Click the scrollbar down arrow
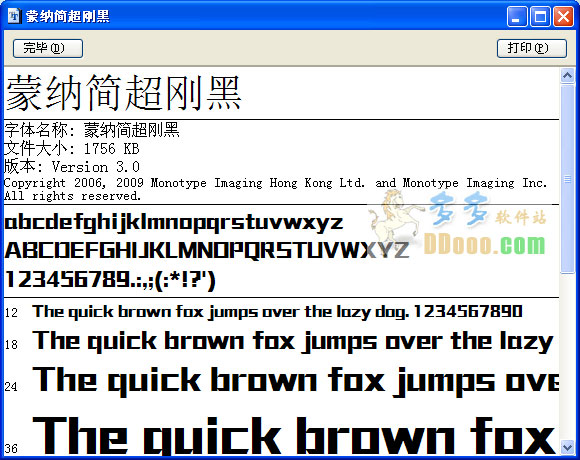 pos(567,447)
